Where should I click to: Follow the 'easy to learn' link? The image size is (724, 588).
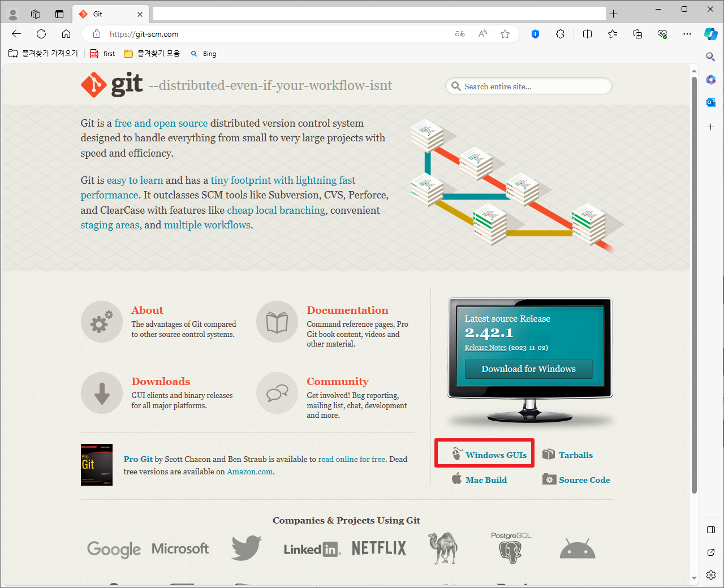click(x=135, y=180)
